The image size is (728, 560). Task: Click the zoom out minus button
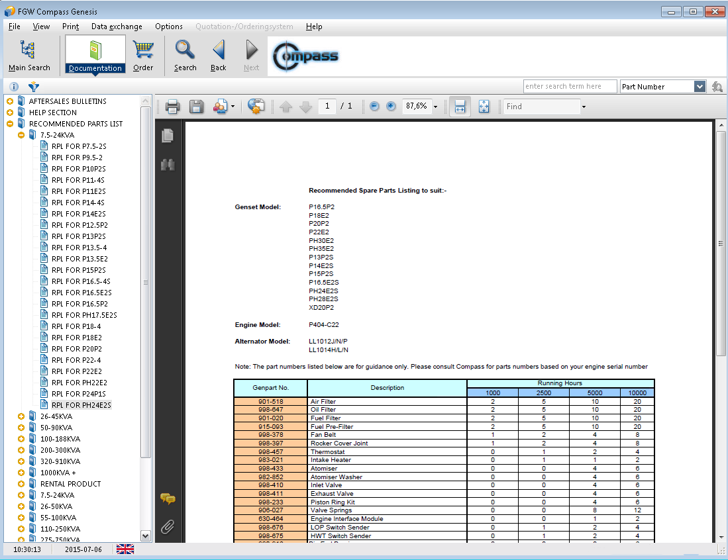(374, 107)
